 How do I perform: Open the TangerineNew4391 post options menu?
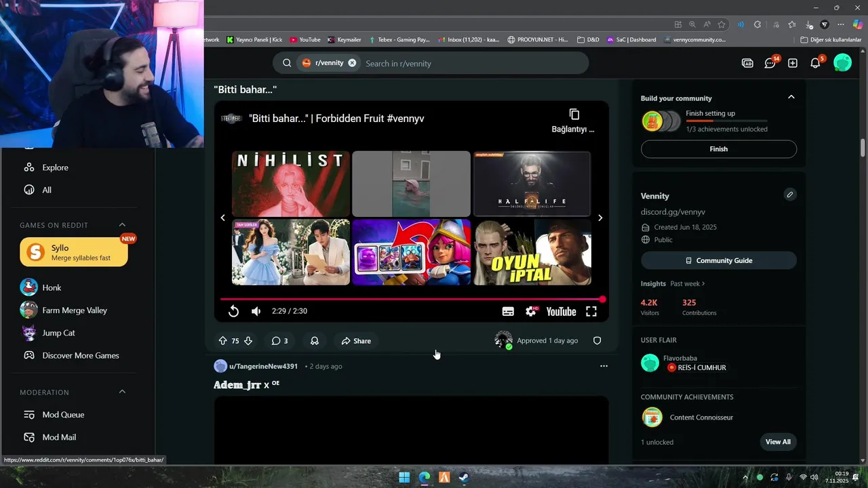(x=604, y=366)
